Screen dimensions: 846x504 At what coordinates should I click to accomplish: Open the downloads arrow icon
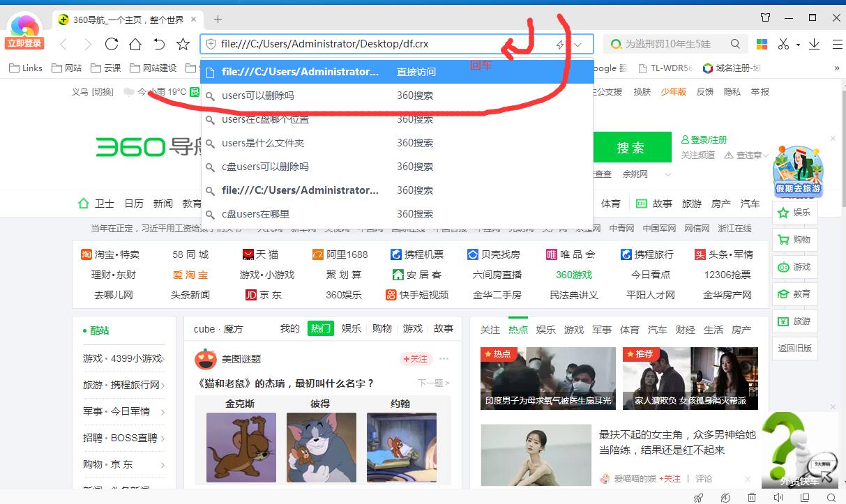[x=814, y=44]
